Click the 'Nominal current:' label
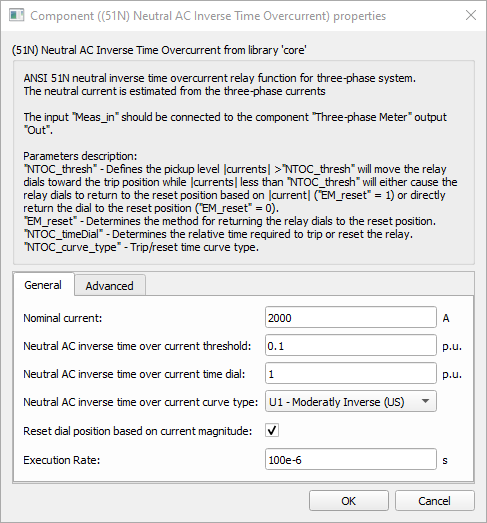Viewport: 487px width, 523px height. [63, 318]
